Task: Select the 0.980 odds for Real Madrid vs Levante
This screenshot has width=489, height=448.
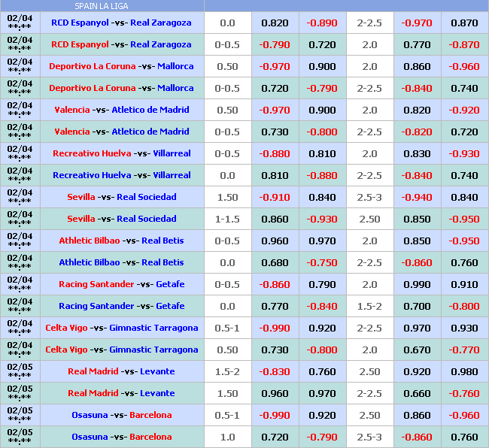Action: pos(464,371)
